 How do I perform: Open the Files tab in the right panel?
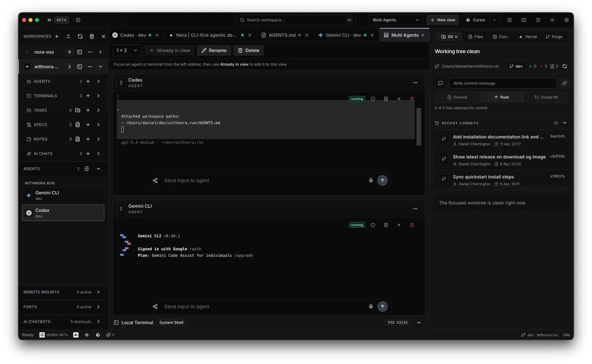[475, 36]
